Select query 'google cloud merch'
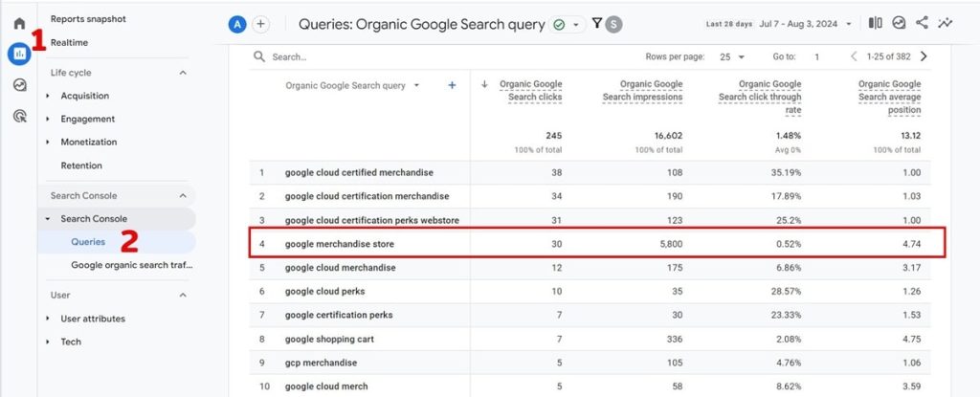Screen dimensions: 980x397 [326, 386]
